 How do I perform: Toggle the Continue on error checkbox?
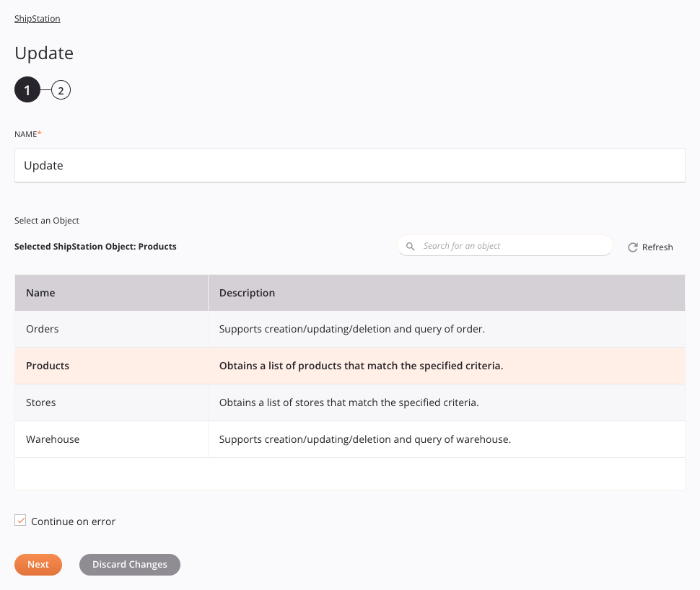point(20,520)
